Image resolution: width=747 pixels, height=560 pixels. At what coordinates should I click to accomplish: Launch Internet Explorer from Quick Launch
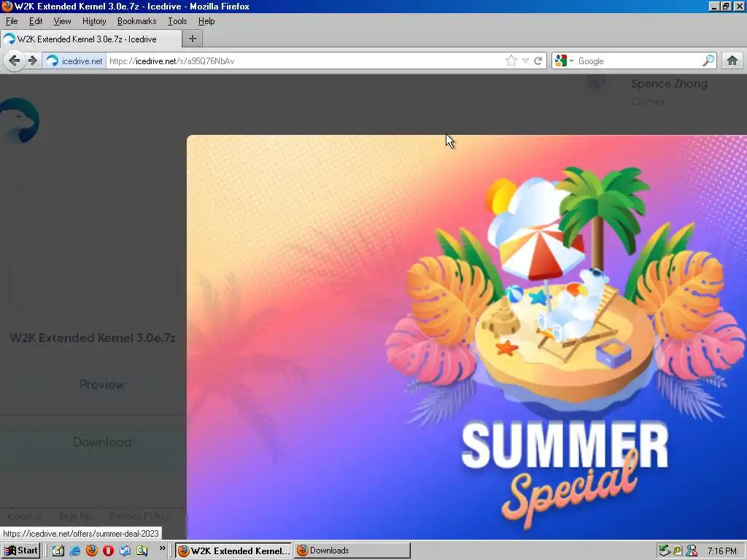(x=75, y=551)
